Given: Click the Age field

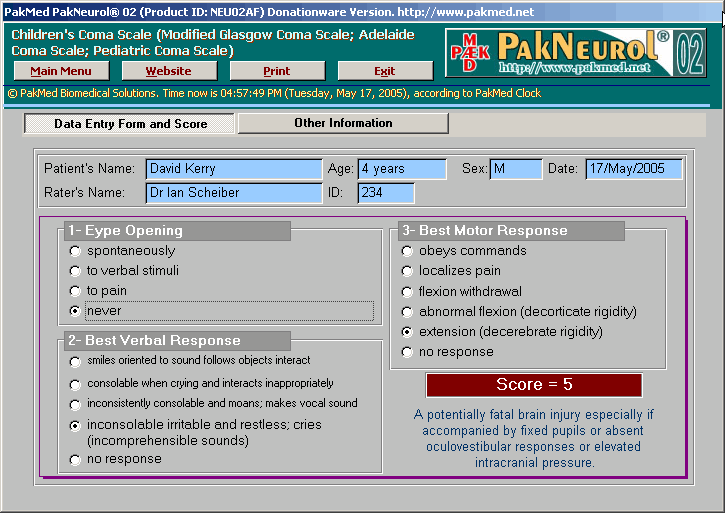Looking at the screenshot, I should click(x=402, y=169).
